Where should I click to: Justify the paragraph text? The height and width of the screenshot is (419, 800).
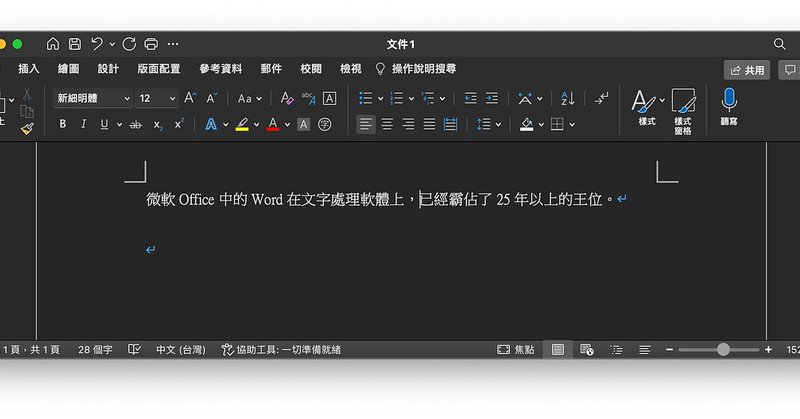coord(430,125)
